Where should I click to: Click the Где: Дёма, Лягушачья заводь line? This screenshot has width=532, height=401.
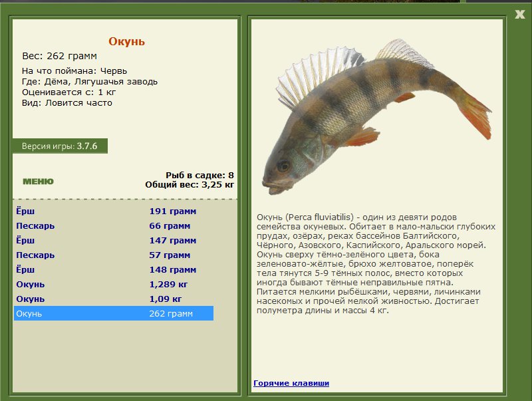point(90,82)
